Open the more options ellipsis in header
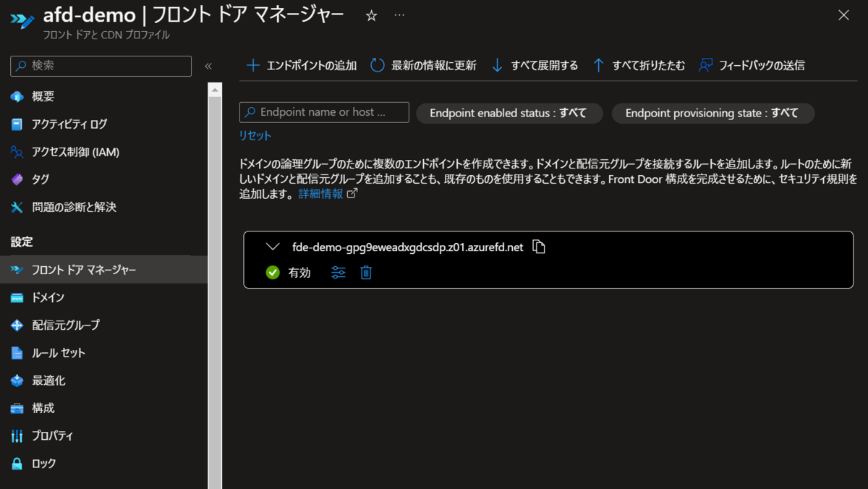 pos(399,16)
